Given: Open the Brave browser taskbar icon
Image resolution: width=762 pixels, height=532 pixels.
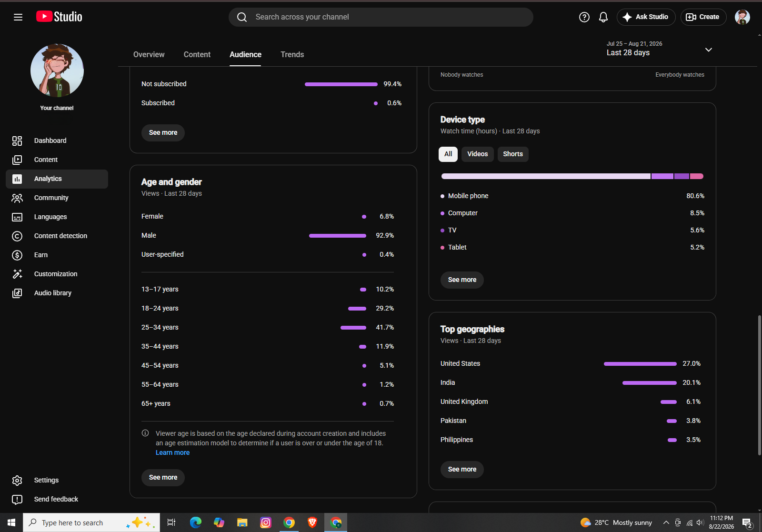Looking at the screenshot, I should 312,522.
